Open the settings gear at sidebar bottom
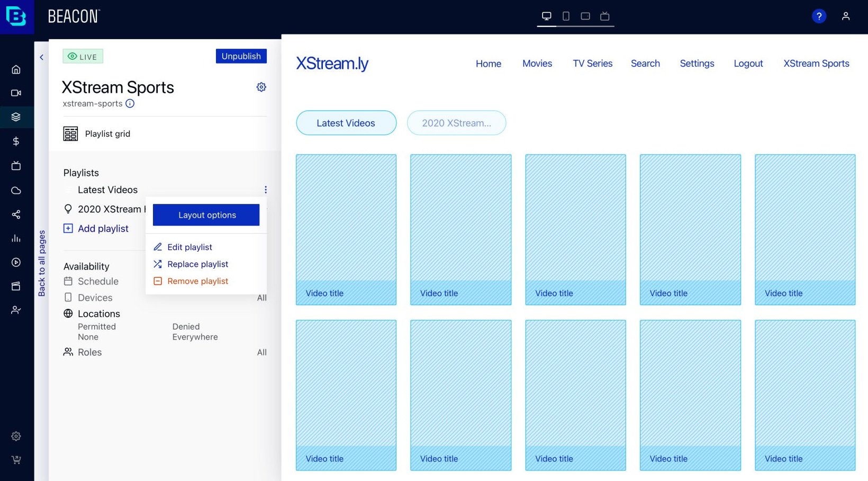 tap(16, 436)
